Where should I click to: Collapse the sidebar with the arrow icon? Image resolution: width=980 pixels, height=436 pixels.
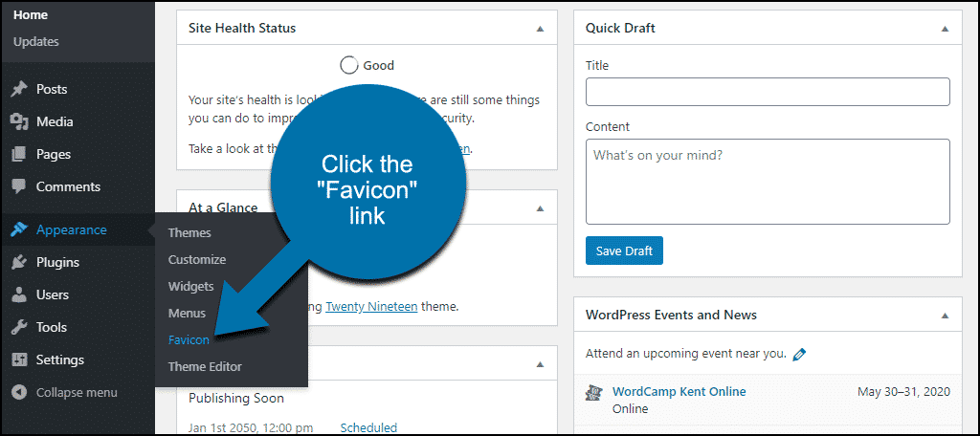tap(19, 392)
